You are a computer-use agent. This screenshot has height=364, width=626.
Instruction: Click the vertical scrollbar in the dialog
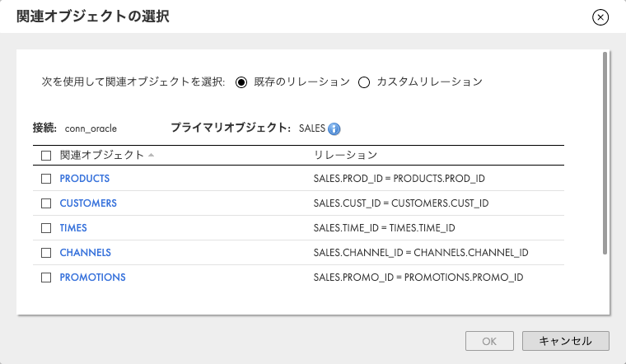pos(605,153)
